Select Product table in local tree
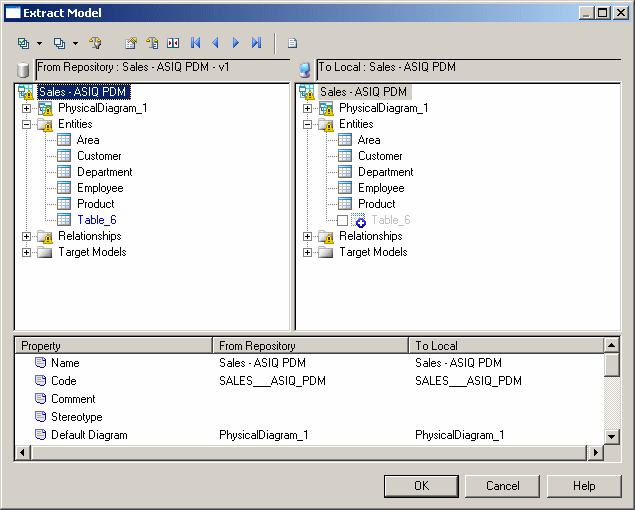Screen dimensions: 635x510 (377, 204)
